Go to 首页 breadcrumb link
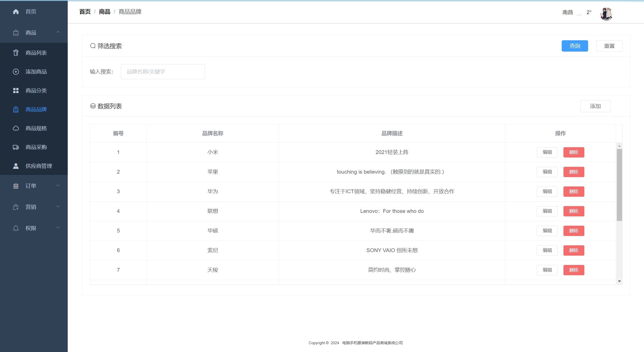Image resolution: width=644 pixels, height=352 pixels. 85,12
